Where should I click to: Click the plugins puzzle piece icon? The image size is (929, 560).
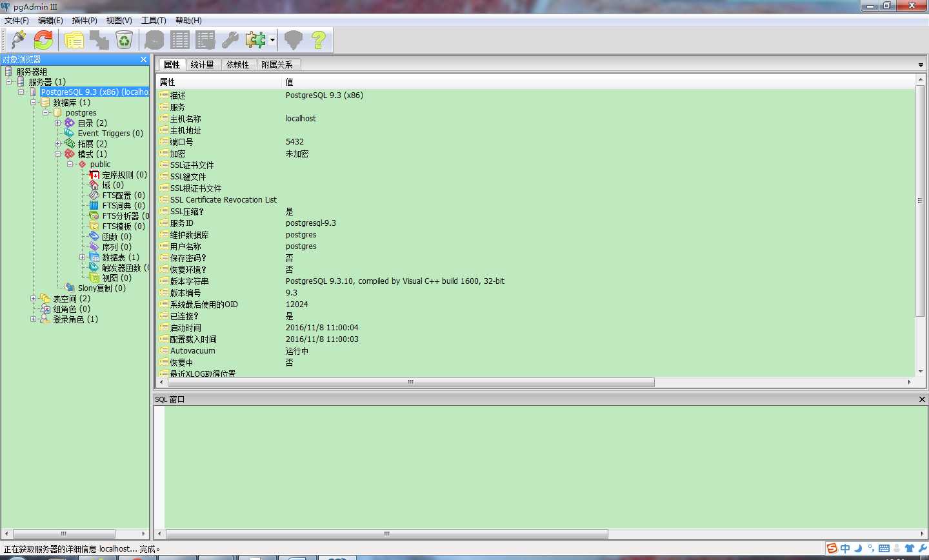click(255, 40)
